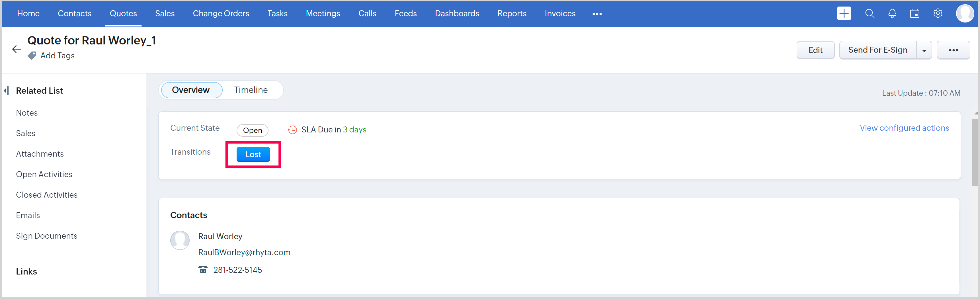Expand the Send For E-Sign dropdown arrow
Screen dimensions: 980x299
click(924, 50)
